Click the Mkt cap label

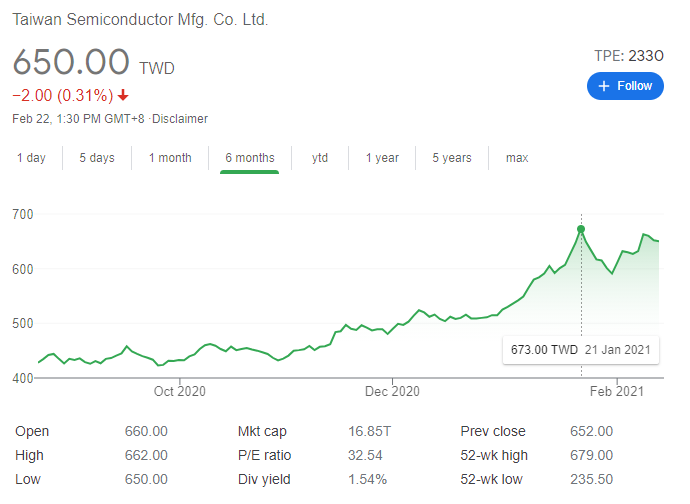click(x=262, y=431)
